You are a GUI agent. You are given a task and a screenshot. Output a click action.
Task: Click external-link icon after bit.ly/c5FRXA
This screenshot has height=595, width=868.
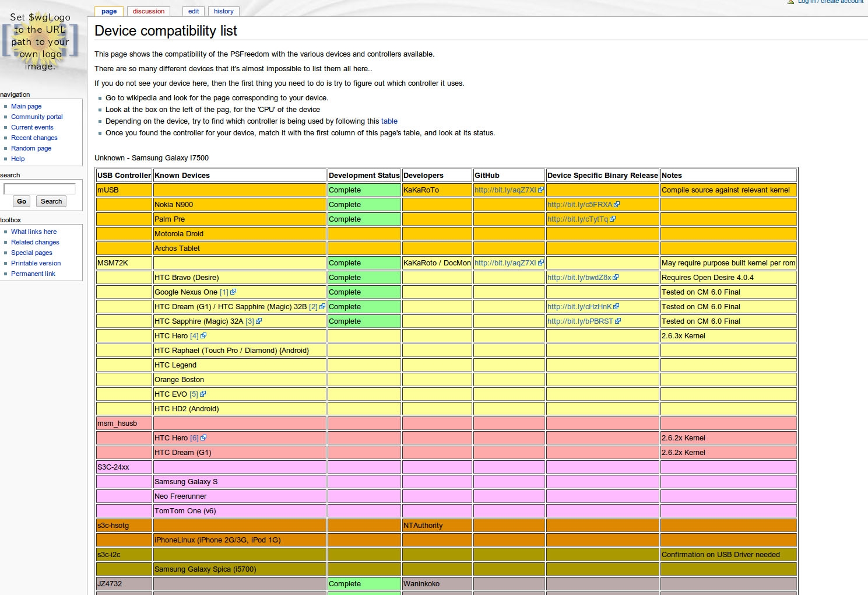(x=617, y=205)
